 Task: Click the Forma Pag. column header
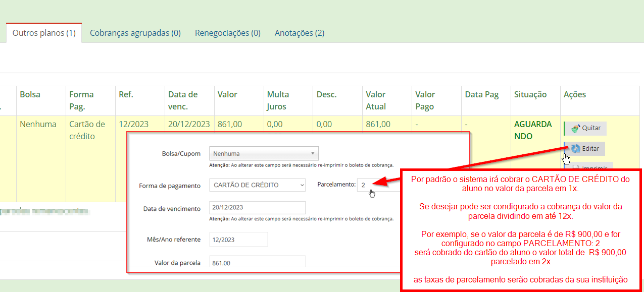[81, 100]
